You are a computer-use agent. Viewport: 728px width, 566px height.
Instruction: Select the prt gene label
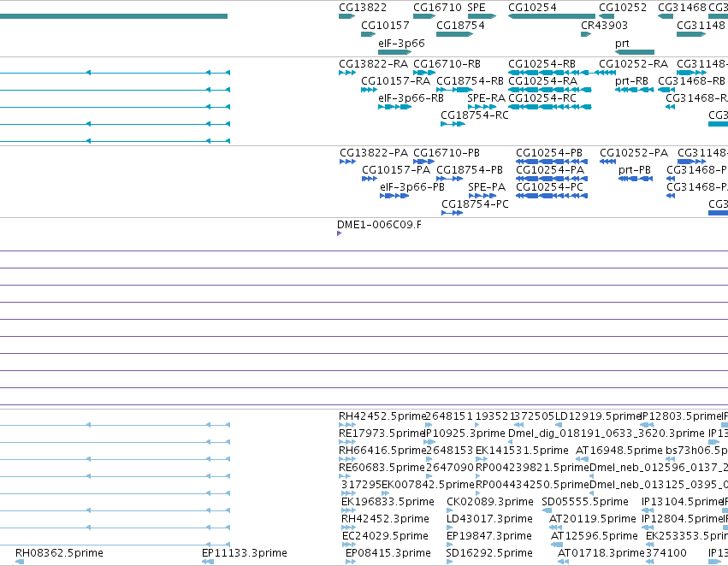pos(622,43)
